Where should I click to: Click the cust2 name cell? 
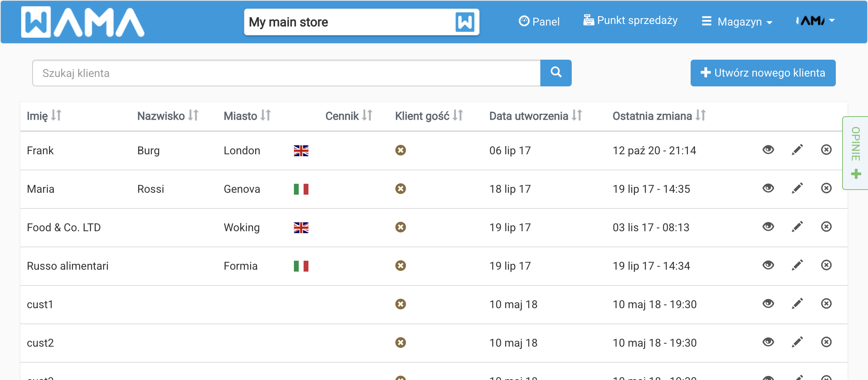(40, 343)
